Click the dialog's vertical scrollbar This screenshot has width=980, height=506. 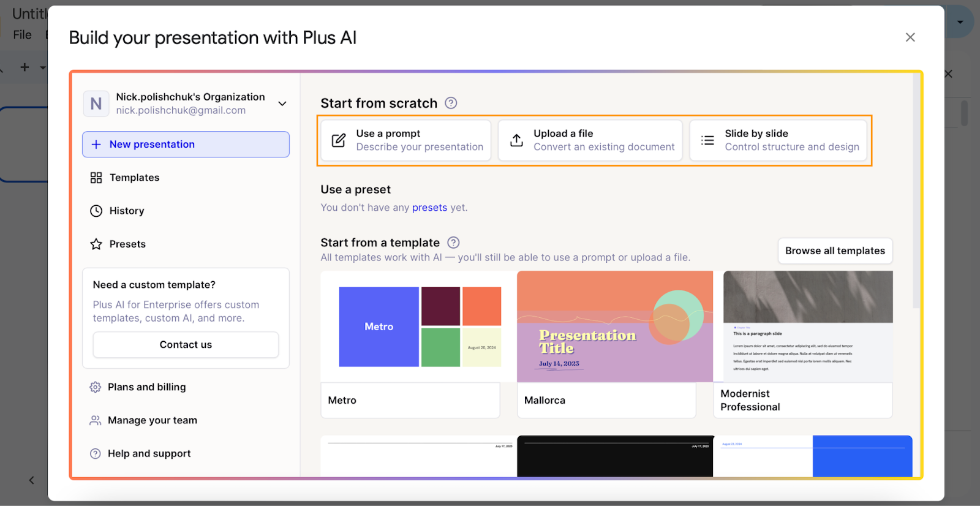click(x=916, y=191)
